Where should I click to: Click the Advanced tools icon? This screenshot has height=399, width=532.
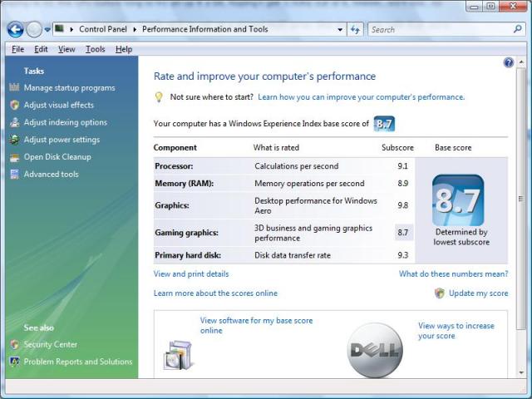[x=14, y=174]
